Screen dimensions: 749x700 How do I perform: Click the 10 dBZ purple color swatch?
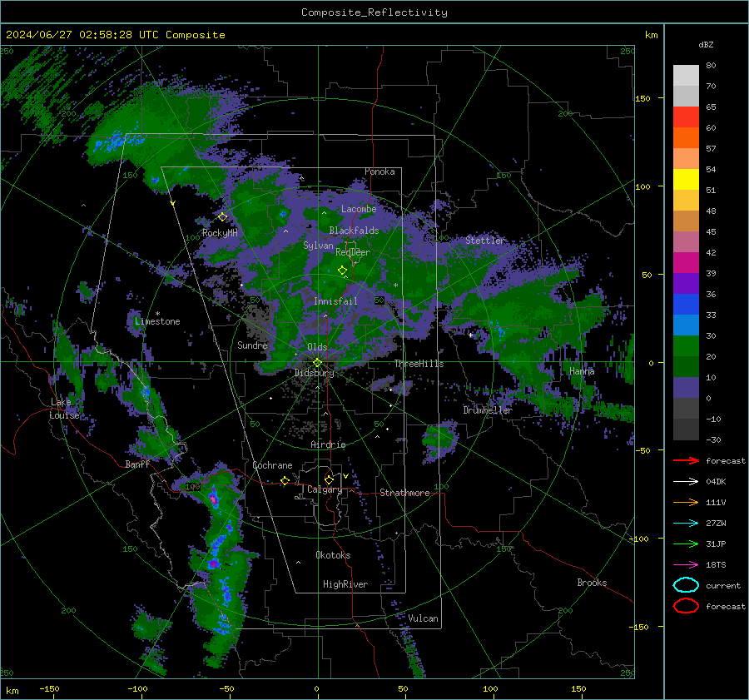tap(686, 387)
